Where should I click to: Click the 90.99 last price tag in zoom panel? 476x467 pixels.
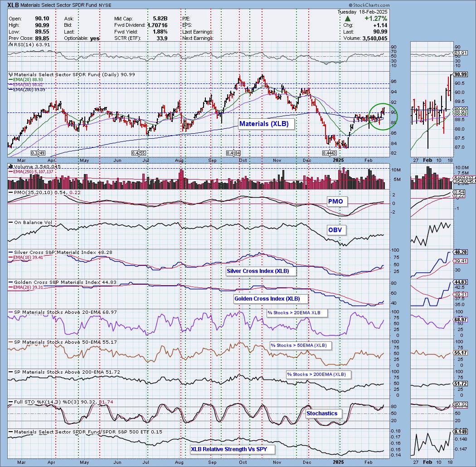461,74
